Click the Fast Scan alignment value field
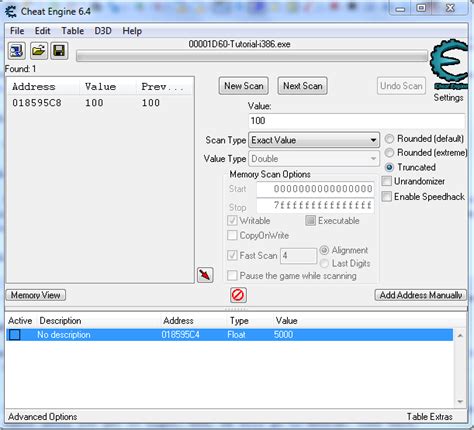The height and width of the screenshot is (430, 474). 298,256
